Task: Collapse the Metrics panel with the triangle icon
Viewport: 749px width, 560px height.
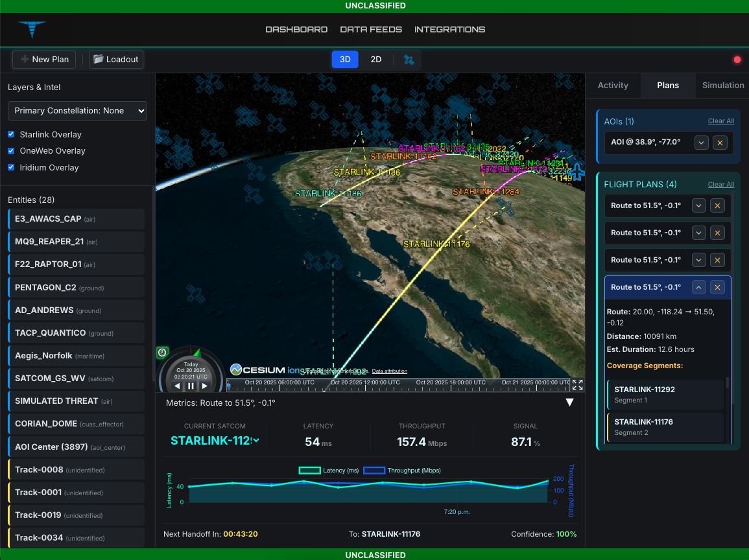Action: tap(569, 402)
